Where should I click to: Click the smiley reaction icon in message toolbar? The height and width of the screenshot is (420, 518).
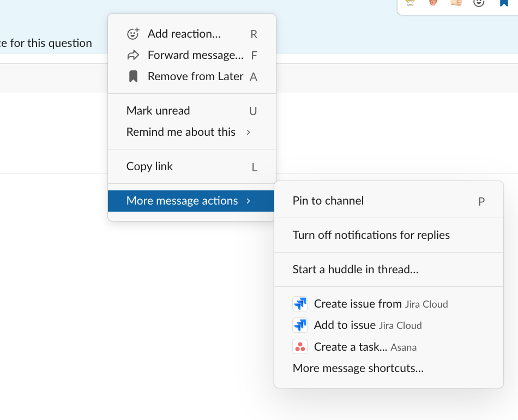[479, 3]
